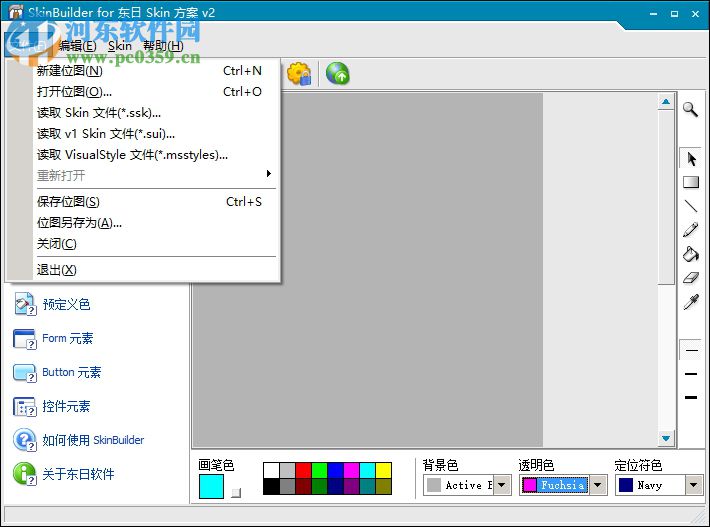
Task: Pick the bright green palette swatch
Action: coord(319,470)
